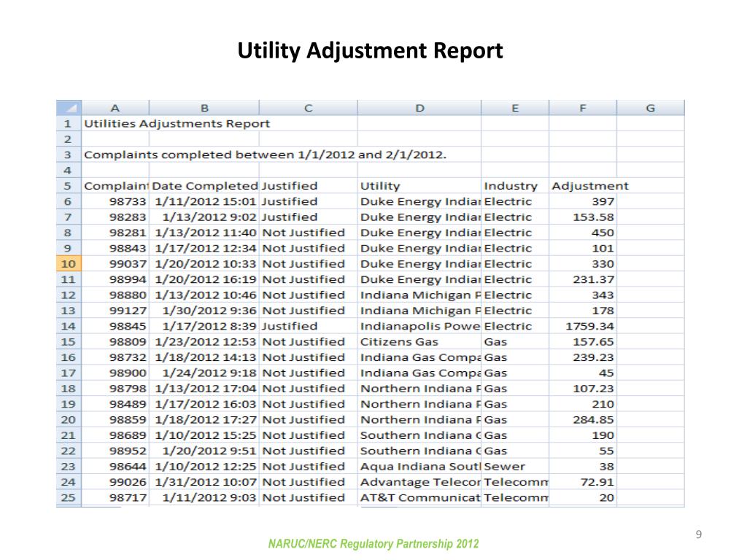Select column A header
This screenshot has height=560, width=747.
115,108
